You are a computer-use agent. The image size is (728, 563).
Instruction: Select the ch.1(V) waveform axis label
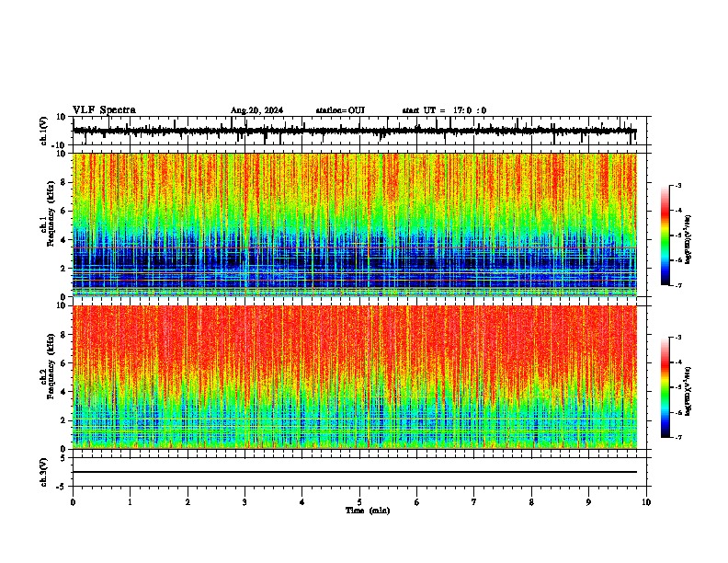[44, 131]
